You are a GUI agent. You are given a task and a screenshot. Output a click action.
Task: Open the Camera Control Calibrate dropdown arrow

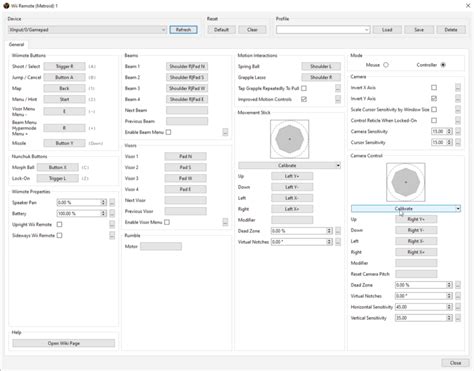tap(458, 209)
